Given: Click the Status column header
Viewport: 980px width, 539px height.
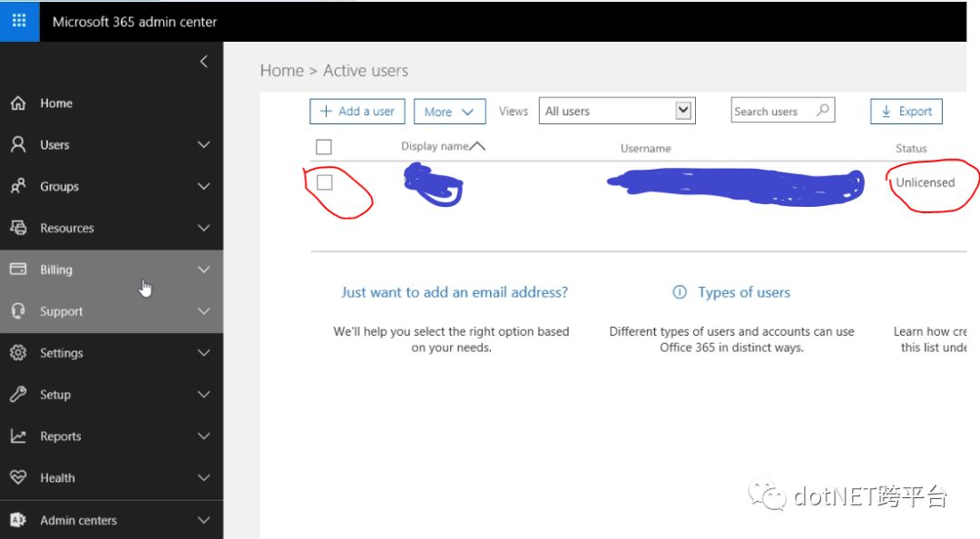Looking at the screenshot, I should tap(911, 148).
